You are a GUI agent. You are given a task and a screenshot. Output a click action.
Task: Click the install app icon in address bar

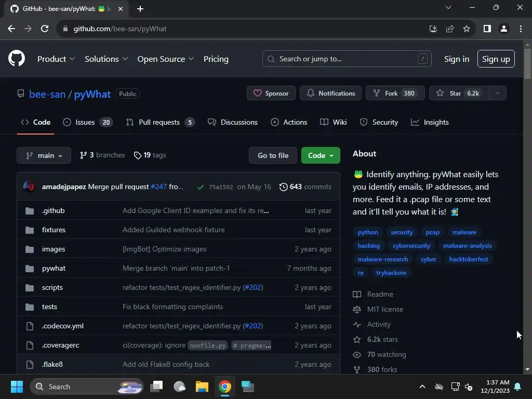tap(433, 29)
